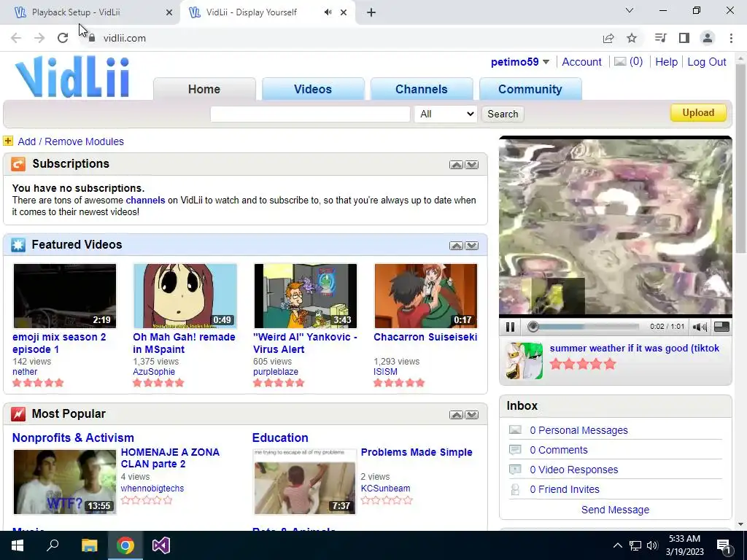Open the Help link
Image resolution: width=747 pixels, height=560 pixels.
[666, 62]
